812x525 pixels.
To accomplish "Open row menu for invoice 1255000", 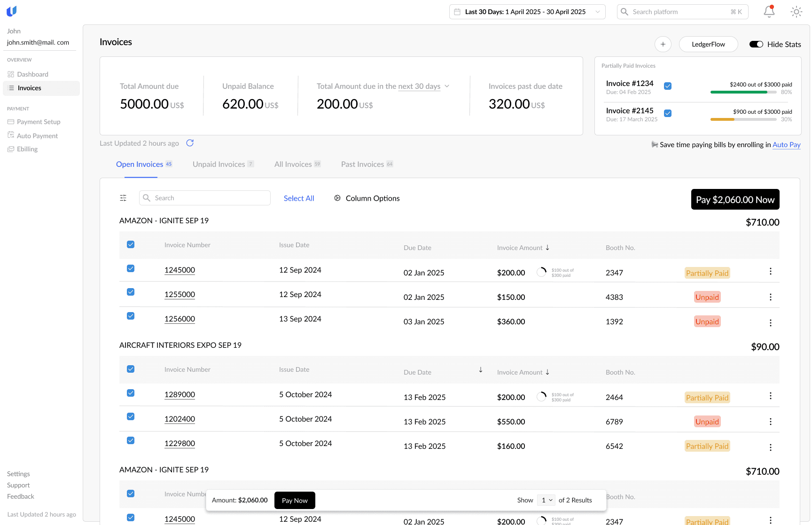I will tap(771, 297).
